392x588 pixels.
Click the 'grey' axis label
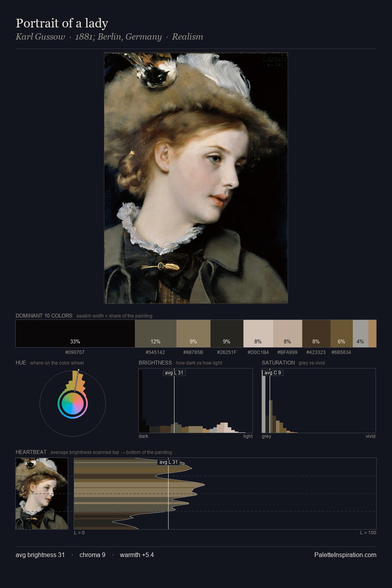point(267,436)
